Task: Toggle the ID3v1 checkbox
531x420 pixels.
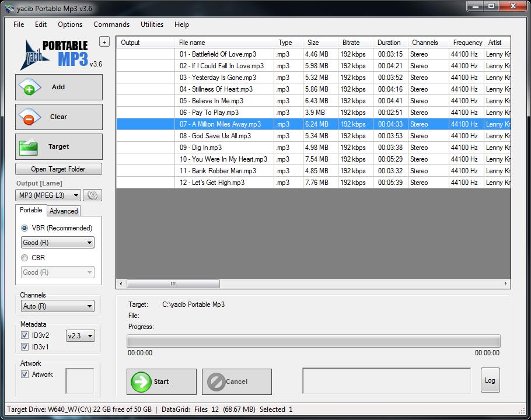Action: pyautogui.click(x=25, y=346)
